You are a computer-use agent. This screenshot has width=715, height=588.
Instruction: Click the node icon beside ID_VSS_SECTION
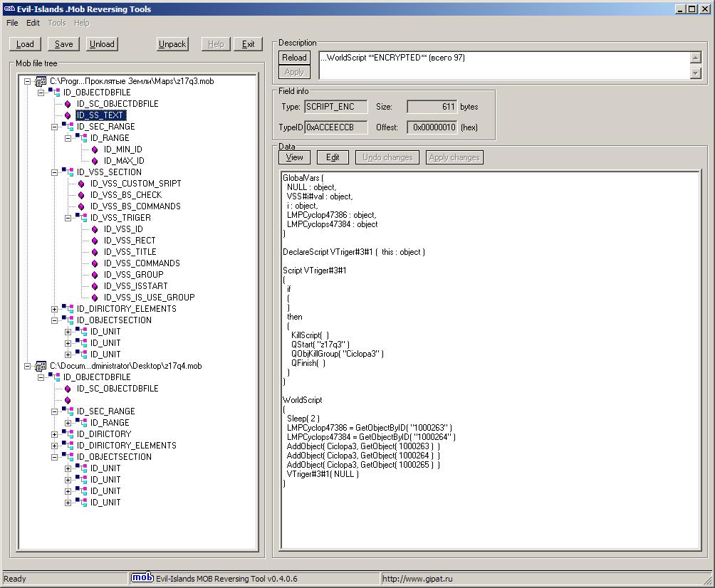[x=68, y=172]
